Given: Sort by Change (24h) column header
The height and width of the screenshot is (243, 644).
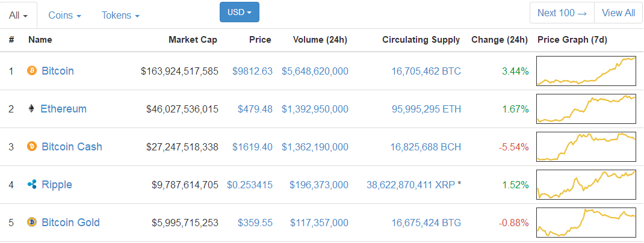Looking at the screenshot, I should [x=500, y=40].
